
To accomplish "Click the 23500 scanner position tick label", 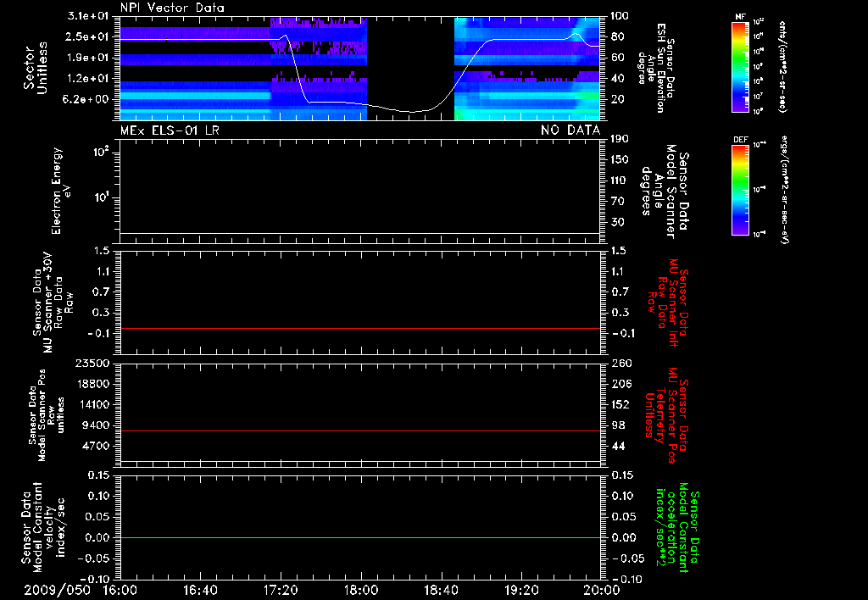I will pos(93,363).
